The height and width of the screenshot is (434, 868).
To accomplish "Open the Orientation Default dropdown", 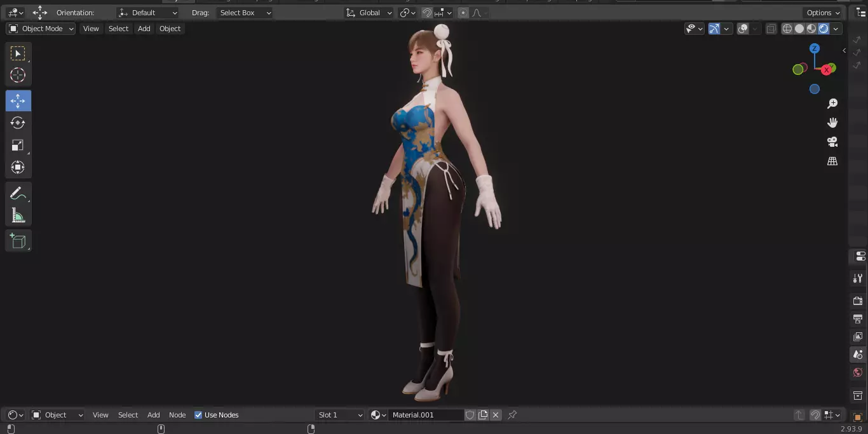I will pyautogui.click(x=148, y=13).
